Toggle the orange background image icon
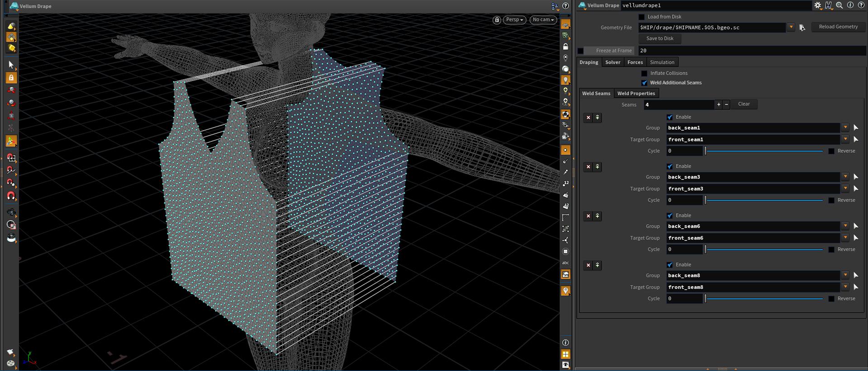This screenshot has height=371, width=868. 565,274
